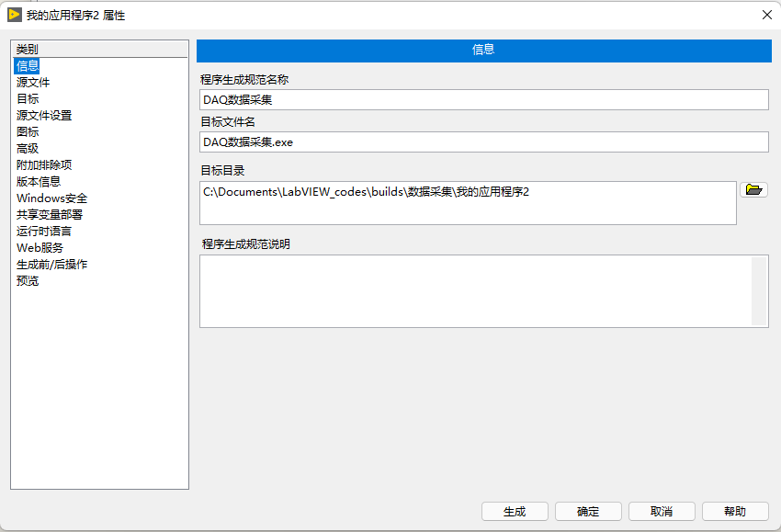Click the blue 信息 header banner
781x532 pixels.
click(x=483, y=51)
